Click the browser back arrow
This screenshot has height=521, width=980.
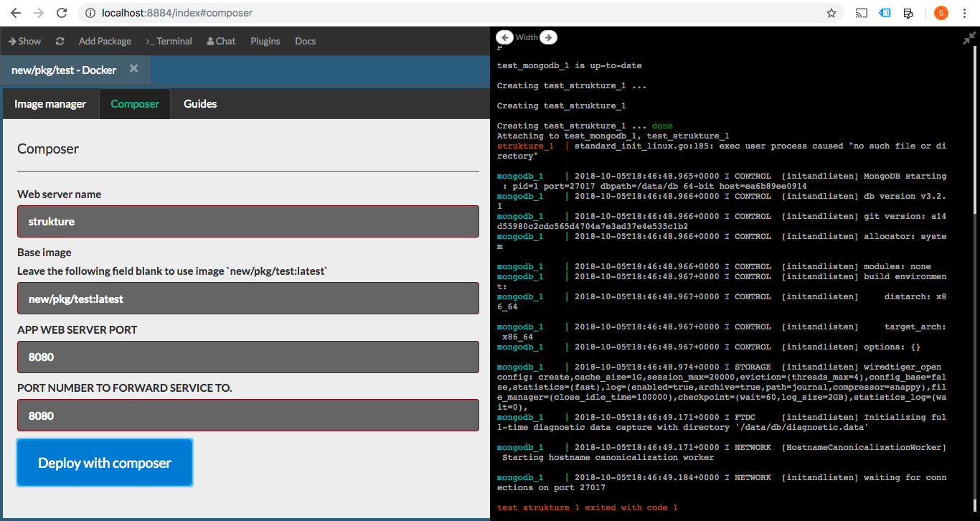click(16, 13)
